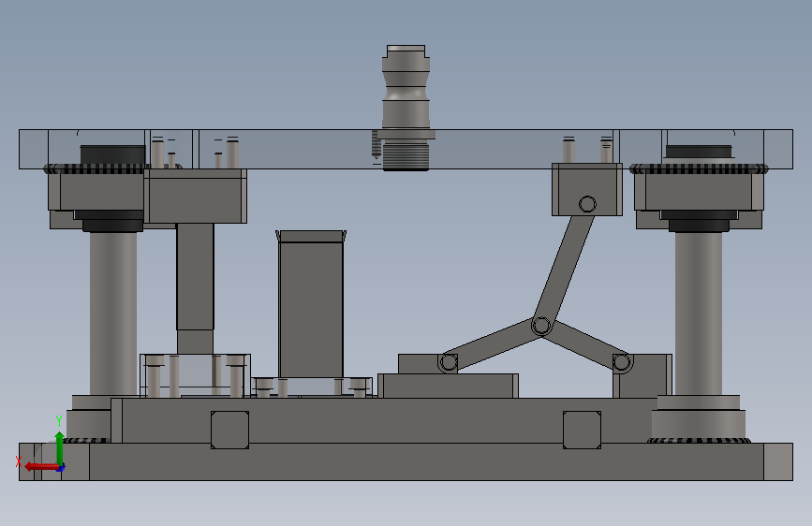Select the center pivot pin of linkage
Image resolution: width=812 pixels, height=526 pixels.
click(x=541, y=326)
